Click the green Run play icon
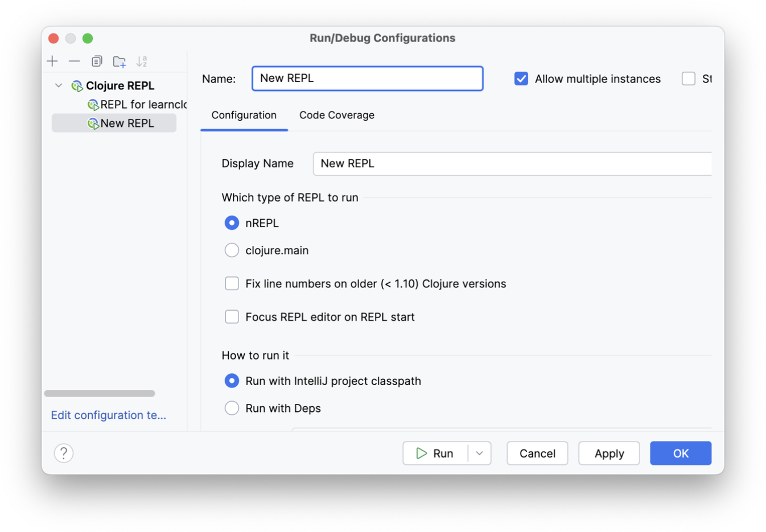The width and height of the screenshot is (766, 532). click(x=421, y=453)
